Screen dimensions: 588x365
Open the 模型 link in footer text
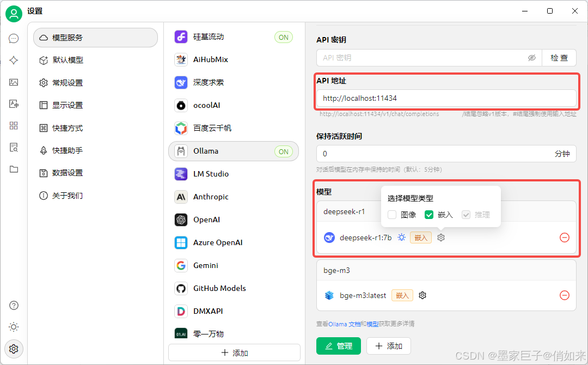click(x=372, y=324)
